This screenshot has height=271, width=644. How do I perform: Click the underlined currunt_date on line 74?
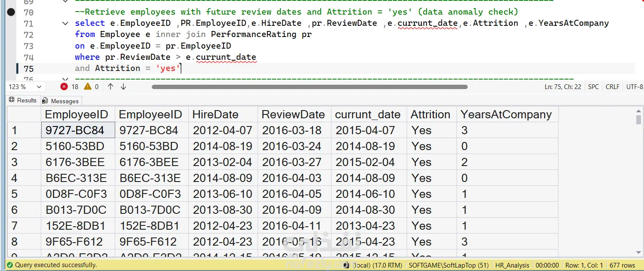click(226, 57)
